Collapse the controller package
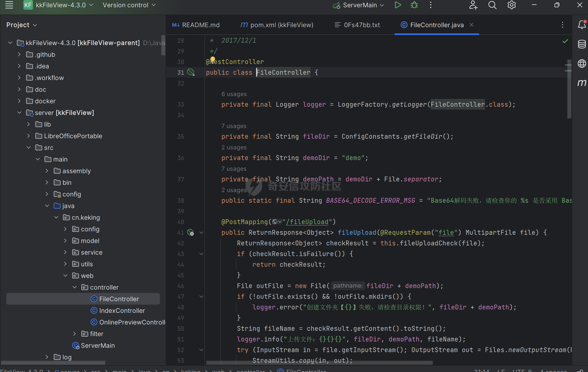This screenshot has width=588, height=372. pyautogui.click(x=74, y=287)
